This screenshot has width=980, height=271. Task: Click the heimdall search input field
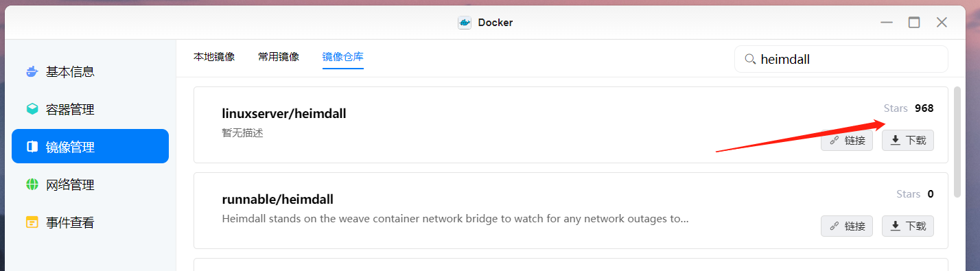click(841, 59)
